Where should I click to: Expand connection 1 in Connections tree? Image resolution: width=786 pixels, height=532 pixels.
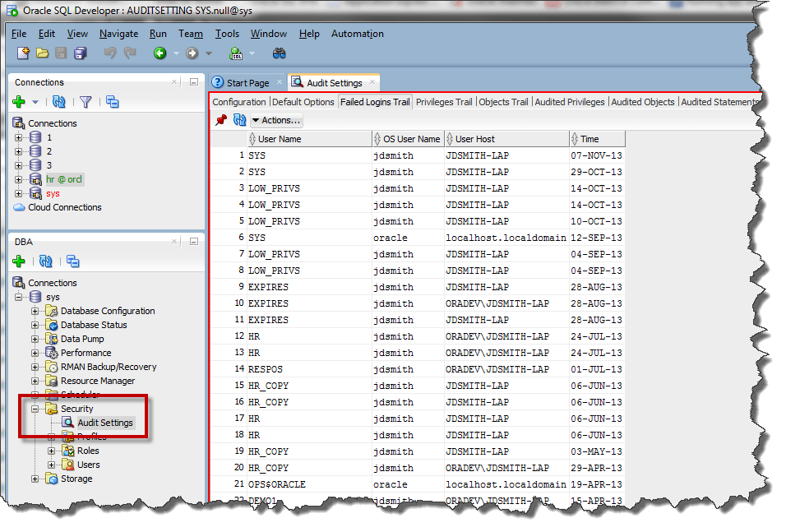[19, 137]
